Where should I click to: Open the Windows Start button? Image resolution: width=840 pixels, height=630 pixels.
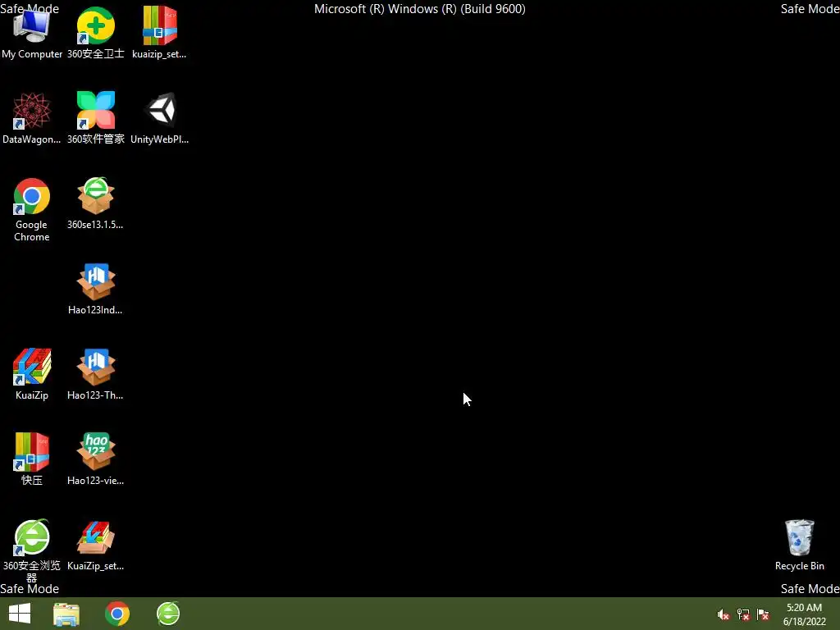[x=20, y=614]
